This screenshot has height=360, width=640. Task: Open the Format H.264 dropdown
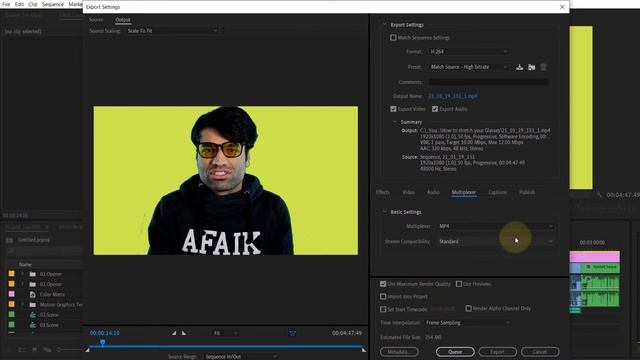click(468, 51)
